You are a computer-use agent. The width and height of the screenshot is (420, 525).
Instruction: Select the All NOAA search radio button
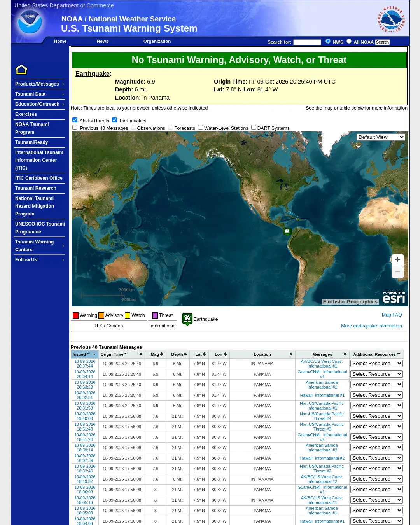click(349, 41)
